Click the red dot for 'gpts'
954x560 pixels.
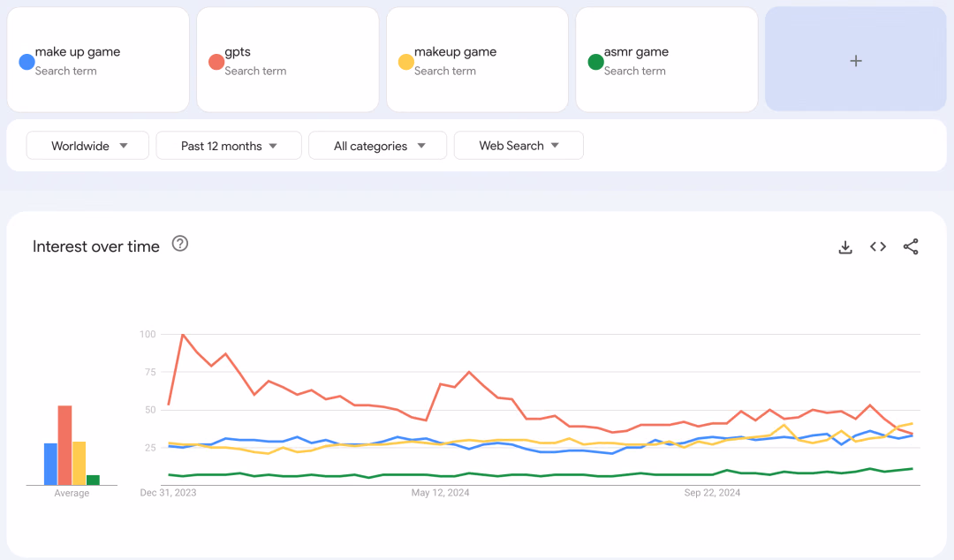pyautogui.click(x=216, y=62)
